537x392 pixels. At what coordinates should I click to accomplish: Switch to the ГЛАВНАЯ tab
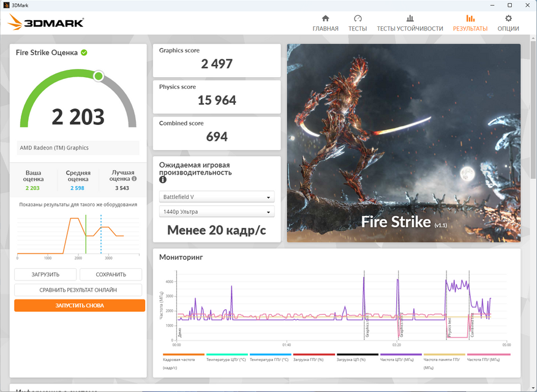tap(325, 23)
